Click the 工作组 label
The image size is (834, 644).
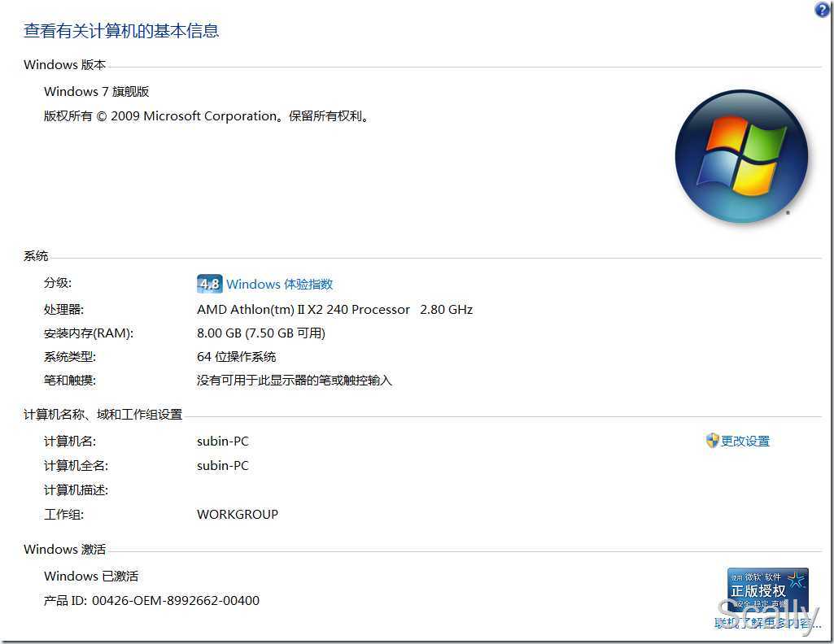(63, 515)
